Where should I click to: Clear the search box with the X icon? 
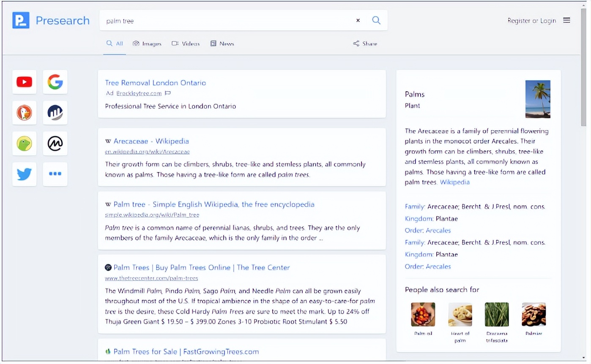[x=358, y=20]
